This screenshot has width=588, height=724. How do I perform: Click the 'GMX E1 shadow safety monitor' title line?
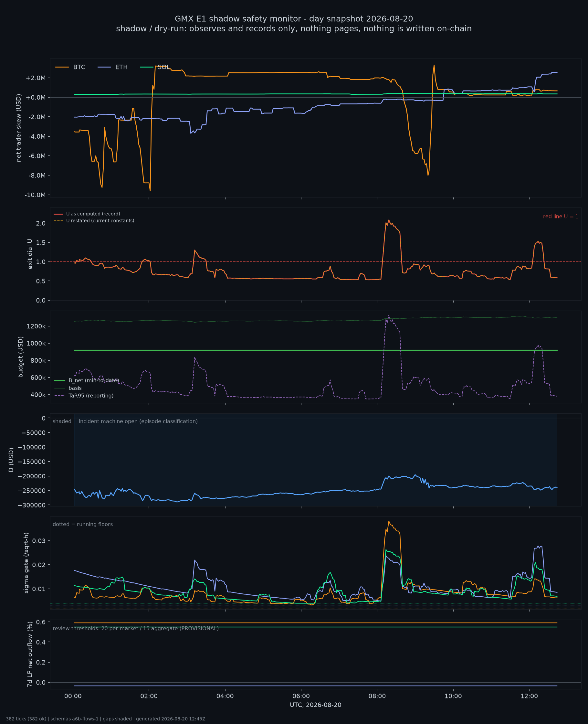point(294,19)
